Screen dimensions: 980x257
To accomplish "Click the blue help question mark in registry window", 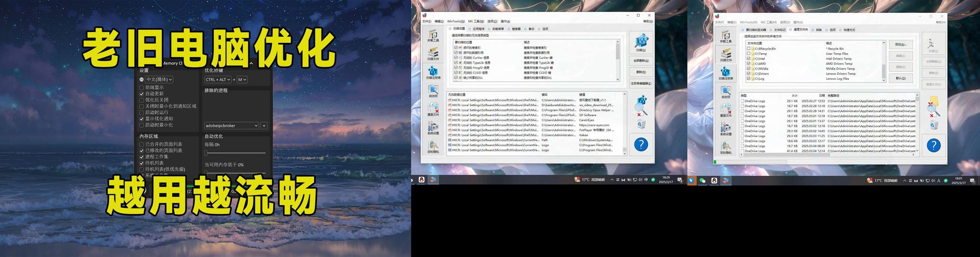I will pyautogui.click(x=641, y=144).
